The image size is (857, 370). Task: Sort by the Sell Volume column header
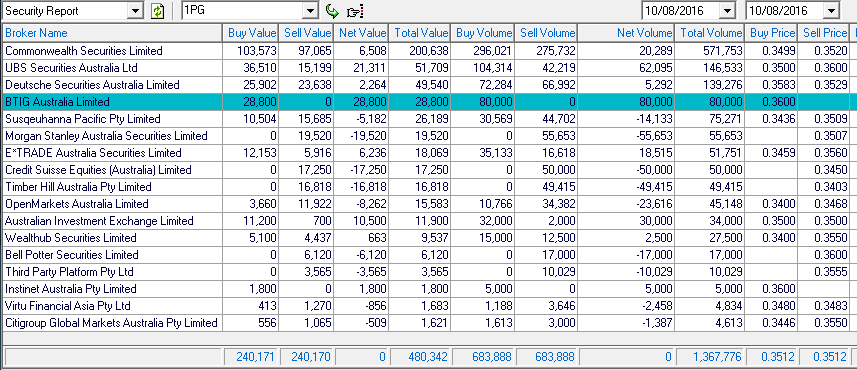point(546,33)
